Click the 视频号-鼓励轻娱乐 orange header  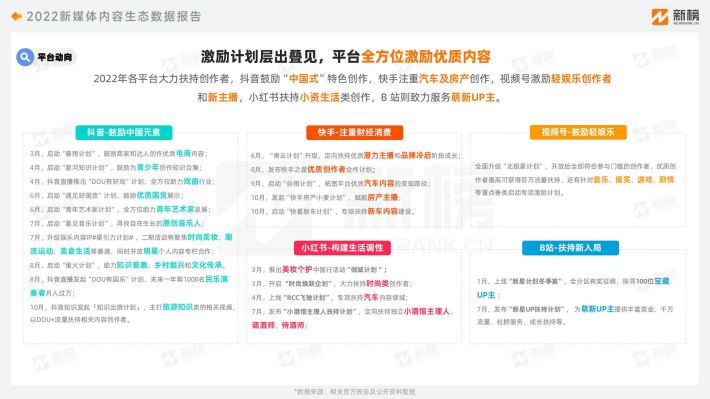click(x=578, y=132)
